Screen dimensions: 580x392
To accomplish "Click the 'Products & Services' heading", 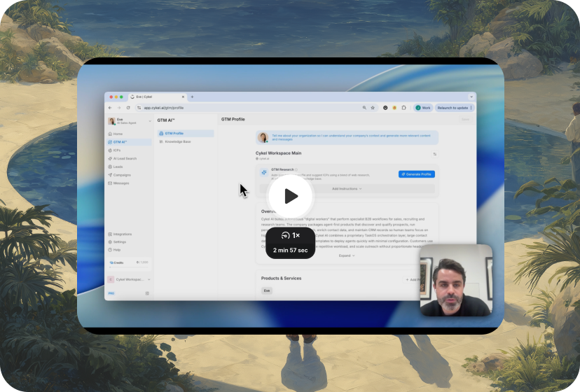I will pos(281,278).
